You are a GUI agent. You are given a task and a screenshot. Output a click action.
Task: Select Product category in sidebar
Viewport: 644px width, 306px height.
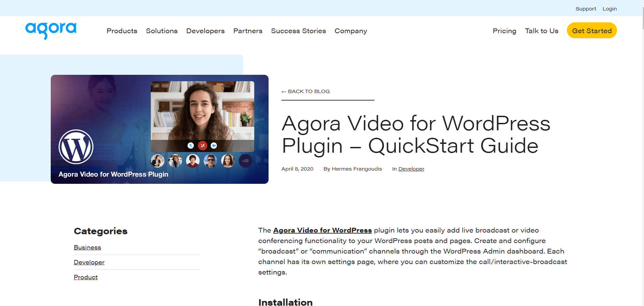click(86, 277)
